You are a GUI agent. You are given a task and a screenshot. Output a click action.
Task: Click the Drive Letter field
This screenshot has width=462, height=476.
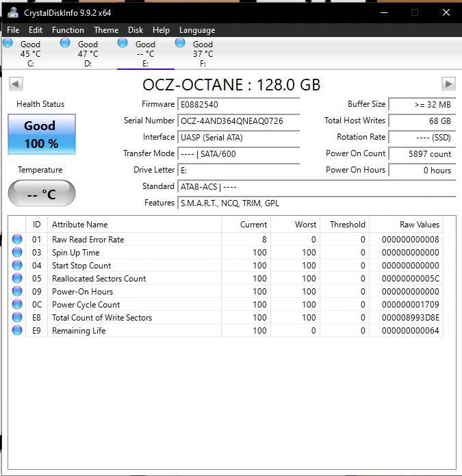239,170
